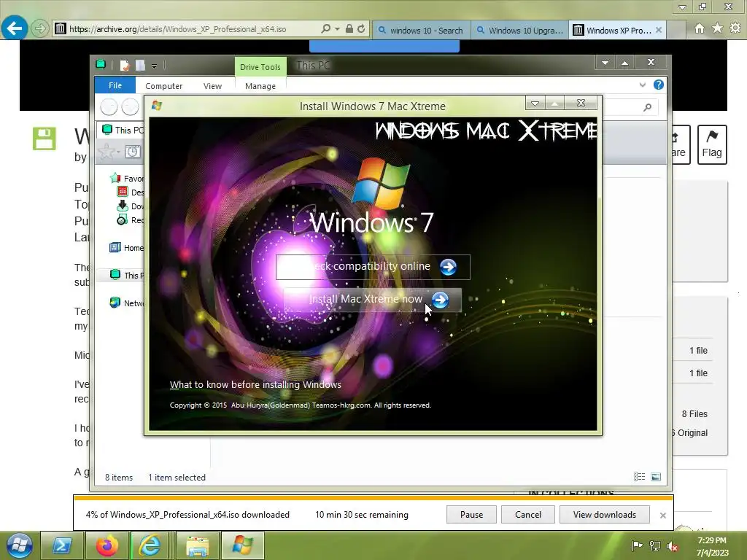
Task: Dismiss the download notification bar
Action: point(662,516)
